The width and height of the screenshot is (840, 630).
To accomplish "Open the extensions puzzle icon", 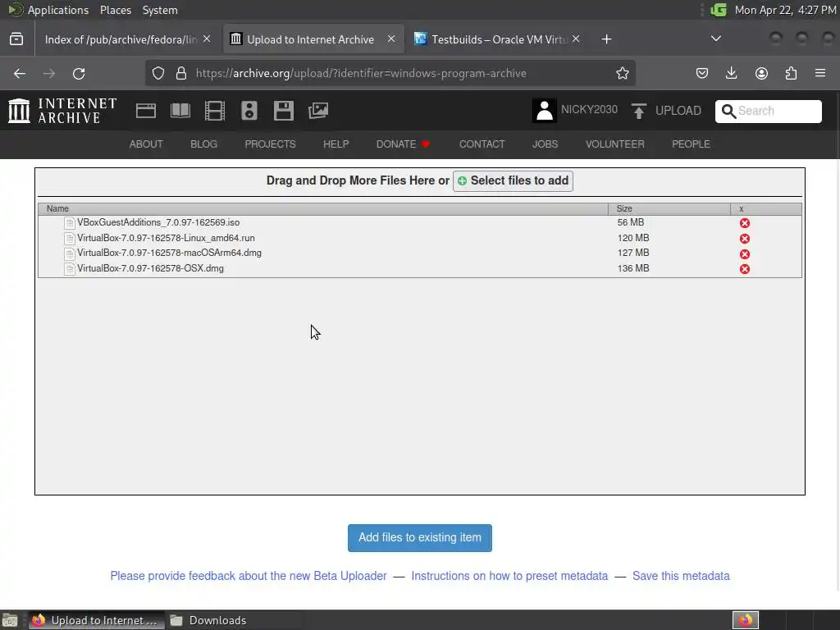I will (791, 73).
